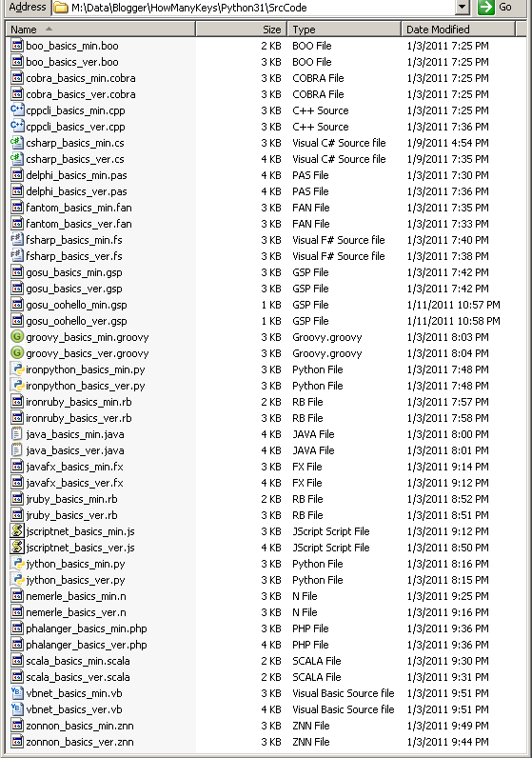Screen dimensions: 532x758
Task: Sort by the Name column header
Action: coord(103,30)
